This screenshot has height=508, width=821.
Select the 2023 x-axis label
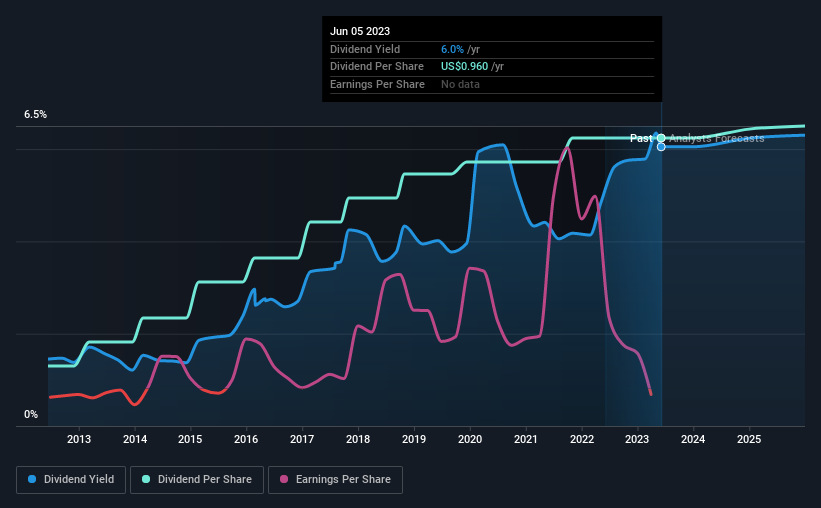[x=637, y=439]
